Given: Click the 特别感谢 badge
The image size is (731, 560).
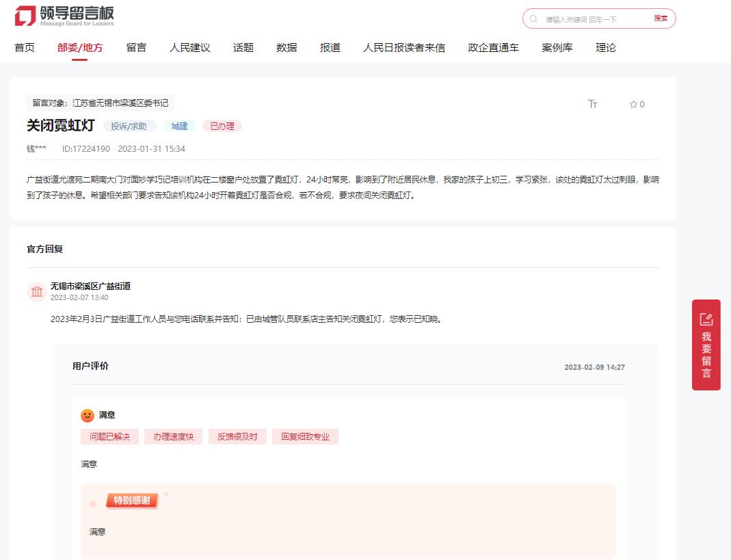Looking at the screenshot, I should click(x=132, y=501).
